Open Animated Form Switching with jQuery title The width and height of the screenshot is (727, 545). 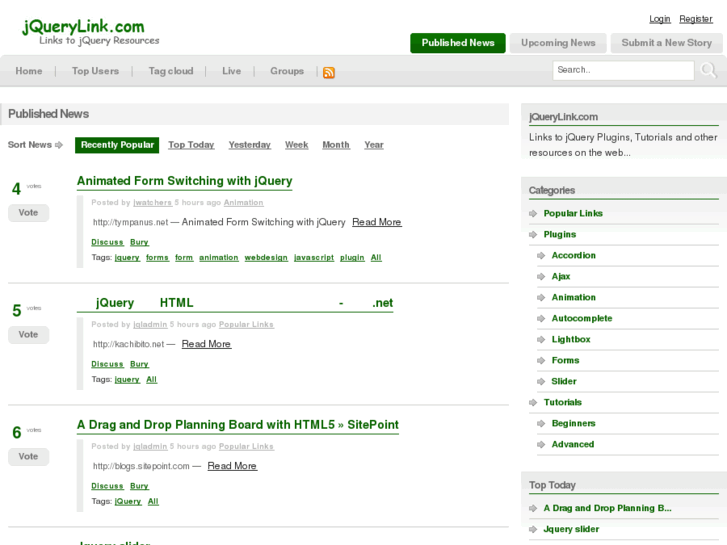185,181
